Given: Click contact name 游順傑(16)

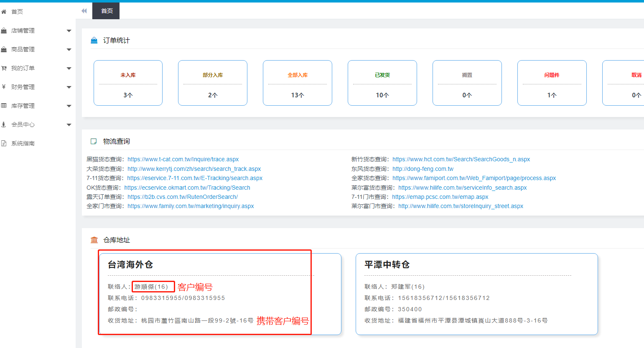Looking at the screenshot, I should click(x=151, y=287).
